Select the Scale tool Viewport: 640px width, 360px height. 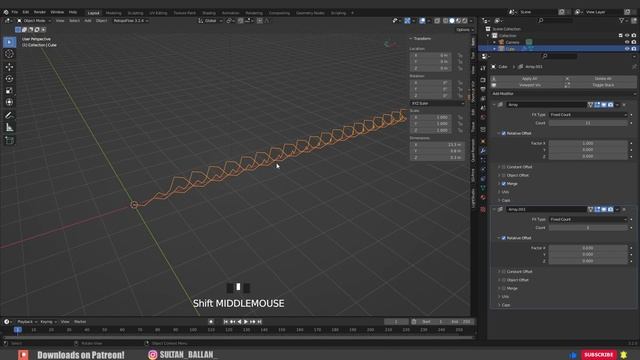(9, 91)
